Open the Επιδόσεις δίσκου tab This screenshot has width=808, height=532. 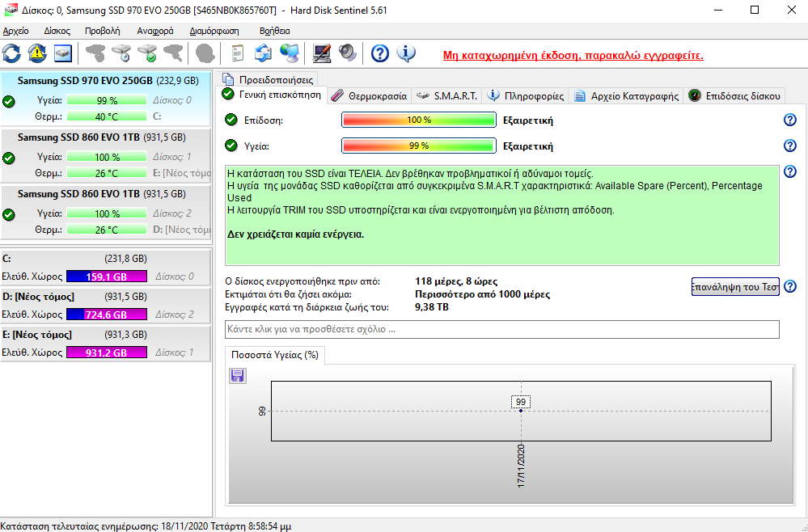pos(735,95)
